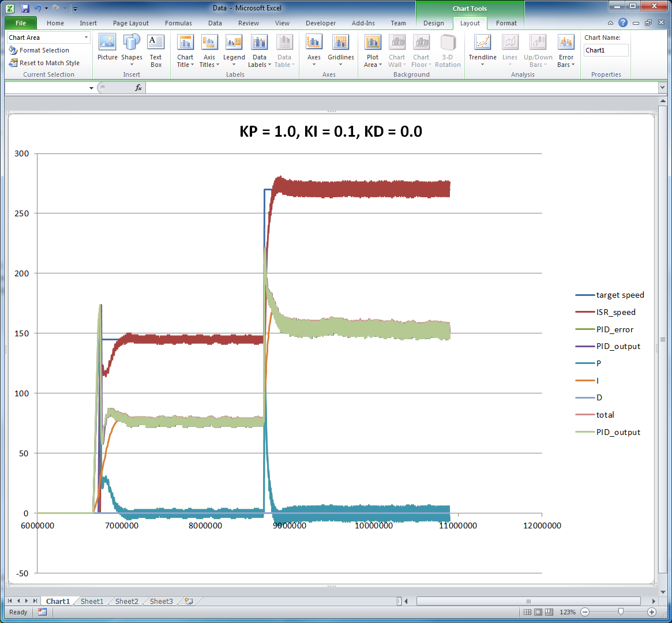The width and height of the screenshot is (672, 623).
Task: Insert a Text Box
Action: pos(156,51)
